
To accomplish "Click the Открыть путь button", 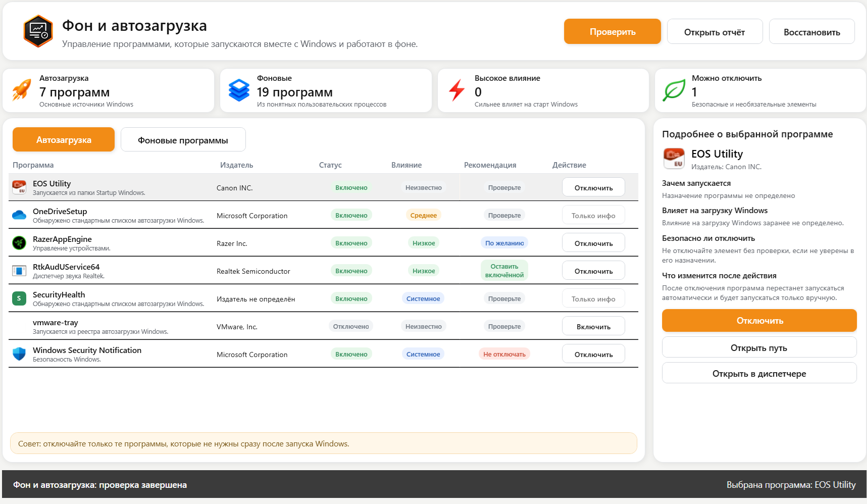I will (x=759, y=347).
